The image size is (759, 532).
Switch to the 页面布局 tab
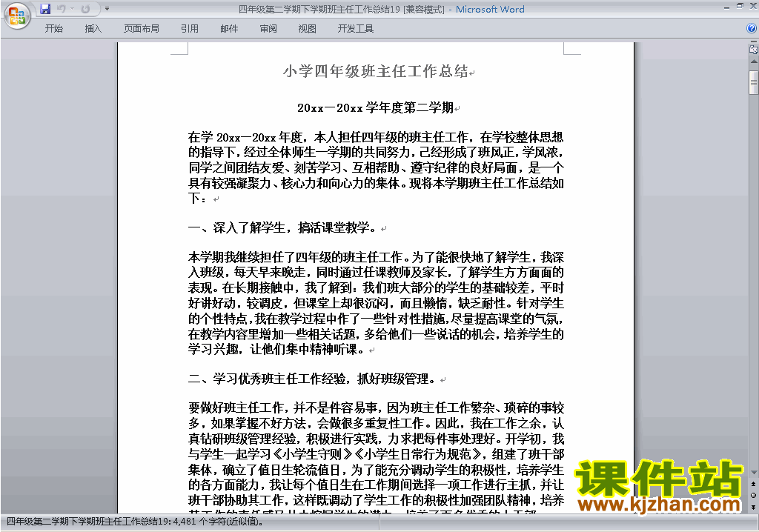(x=142, y=29)
